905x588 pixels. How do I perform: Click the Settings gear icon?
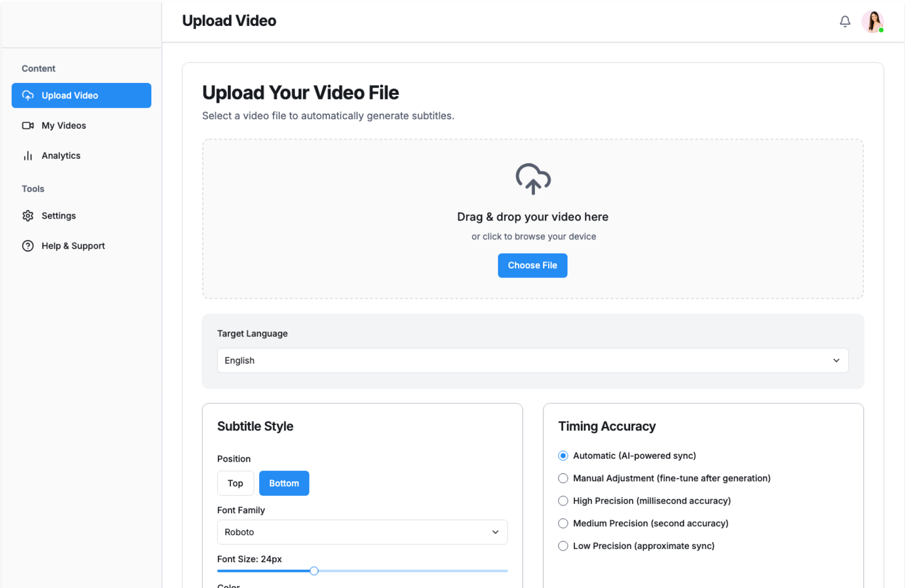pyautogui.click(x=28, y=216)
